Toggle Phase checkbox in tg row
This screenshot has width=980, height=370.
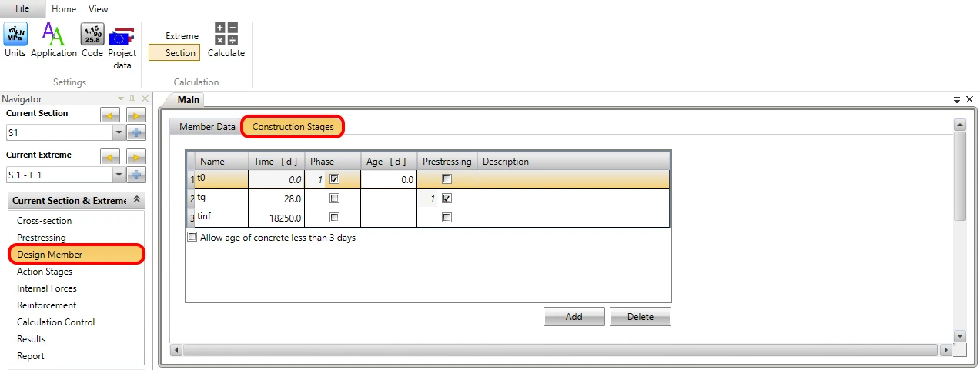click(334, 198)
